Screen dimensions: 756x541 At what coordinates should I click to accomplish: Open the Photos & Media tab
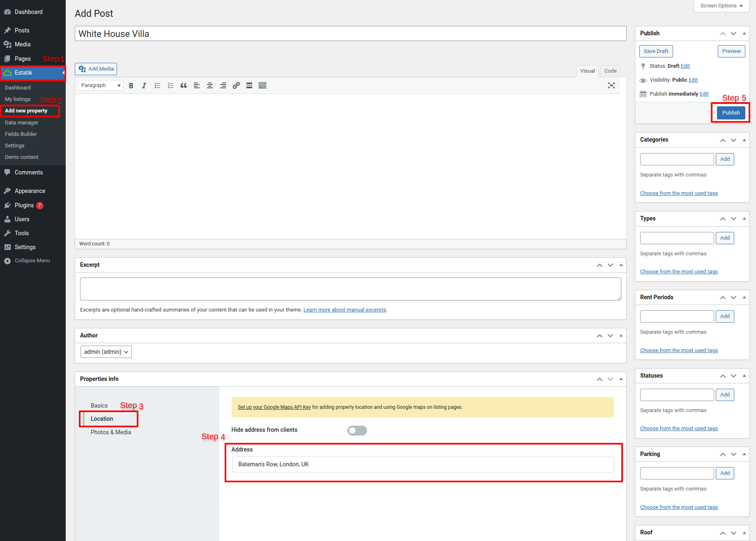coord(111,432)
